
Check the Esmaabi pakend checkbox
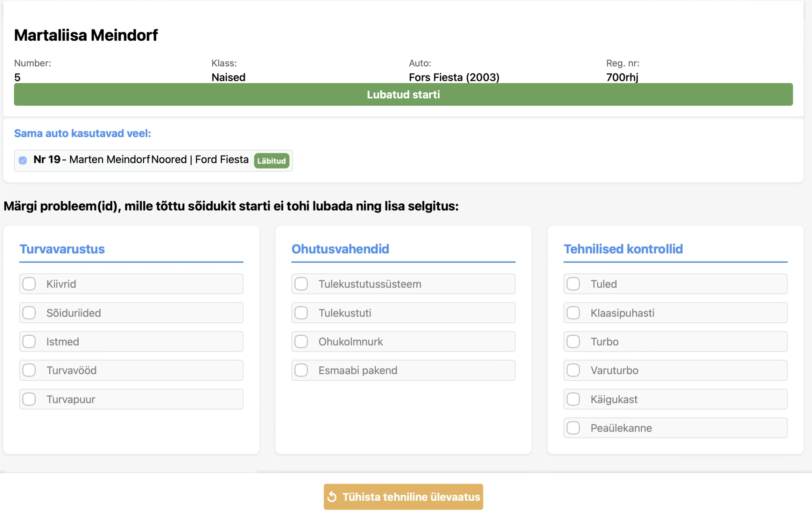pos(301,370)
